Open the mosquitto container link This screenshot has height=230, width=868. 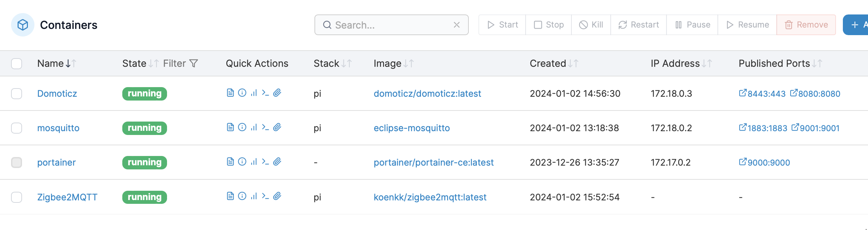click(x=58, y=128)
